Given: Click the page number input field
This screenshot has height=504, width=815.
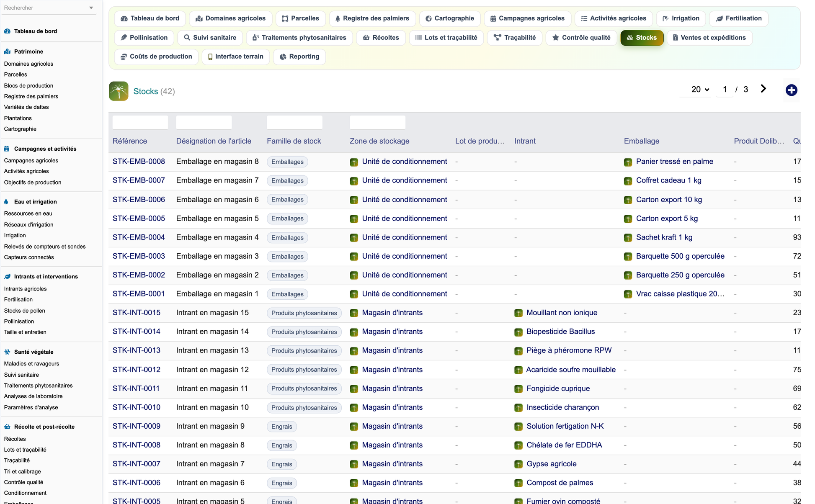Looking at the screenshot, I should pyautogui.click(x=725, y=89).
